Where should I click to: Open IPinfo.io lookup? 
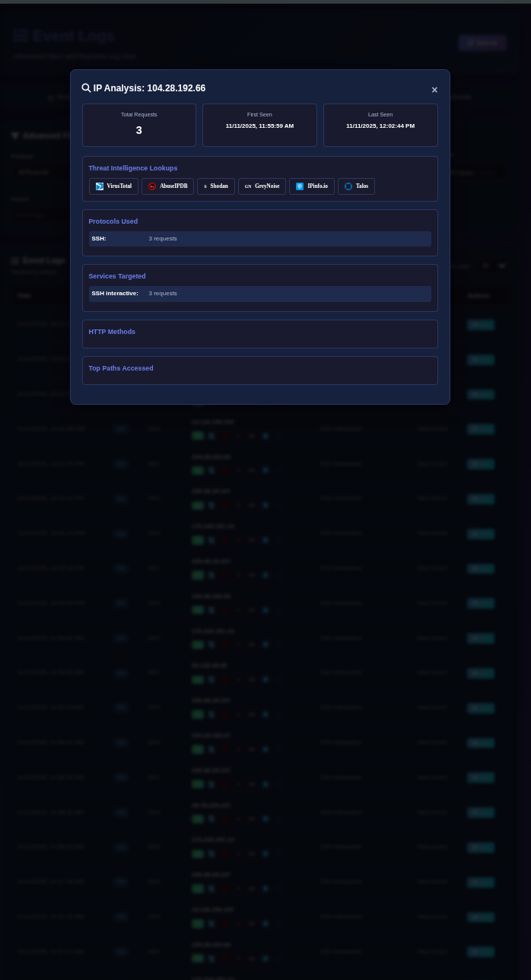tap(312, 186)
